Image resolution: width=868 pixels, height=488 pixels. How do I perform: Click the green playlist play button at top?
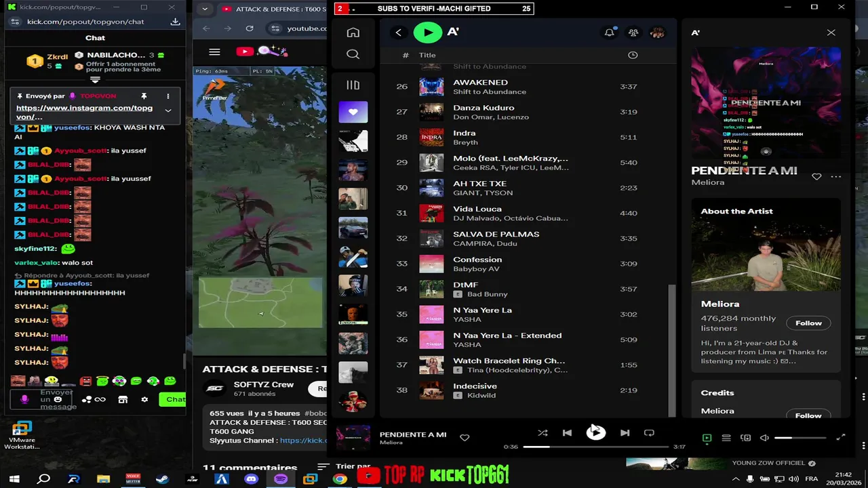pyautogui.click(x=427, y=32)
